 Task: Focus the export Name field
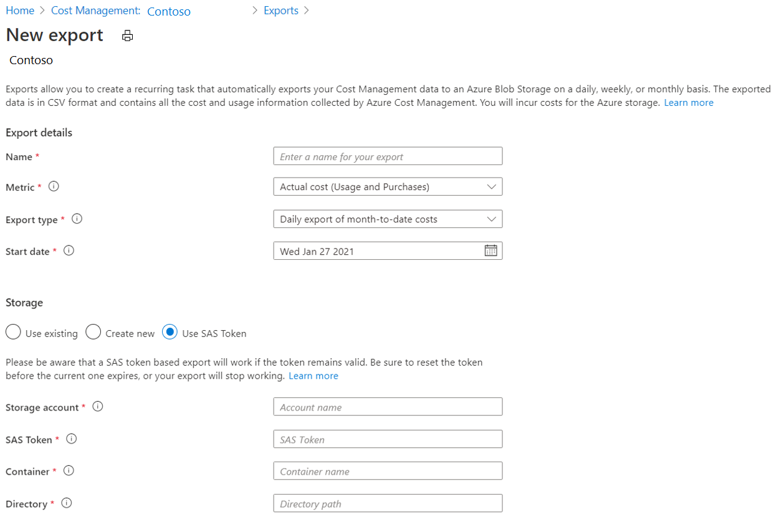[x=388, y=156]
